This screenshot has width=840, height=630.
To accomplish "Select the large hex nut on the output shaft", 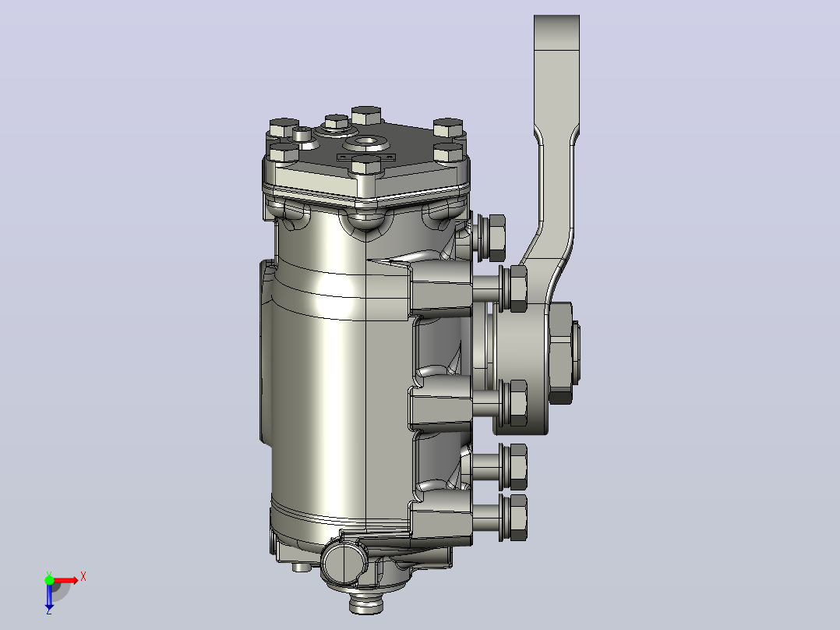I will [560, 352].
